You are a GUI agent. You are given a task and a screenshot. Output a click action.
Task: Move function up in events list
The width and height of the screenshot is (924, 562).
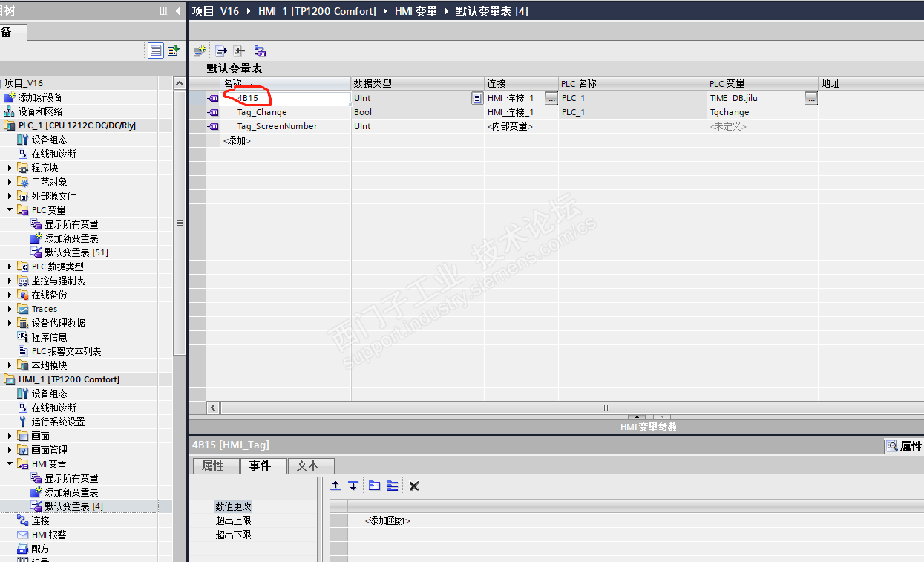(335, 486)
